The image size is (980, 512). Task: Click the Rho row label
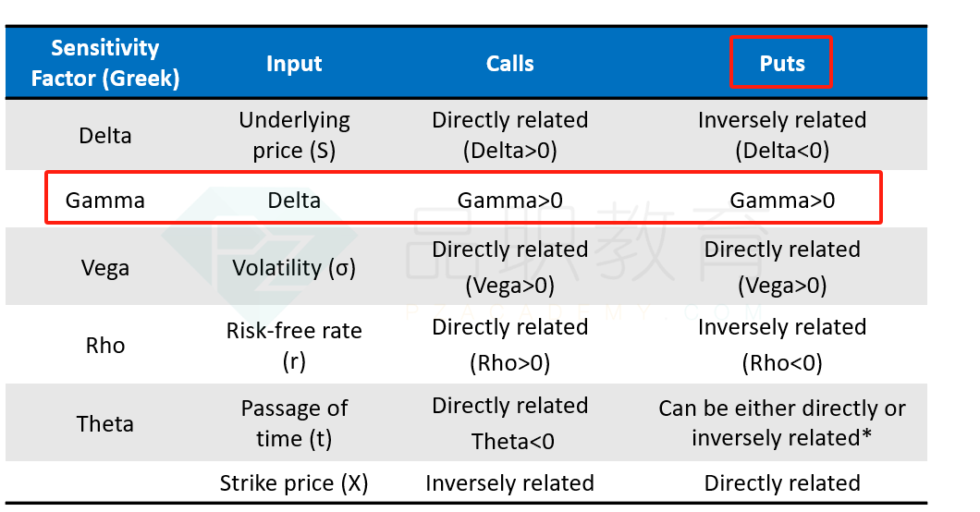click(x=105, y=346)
